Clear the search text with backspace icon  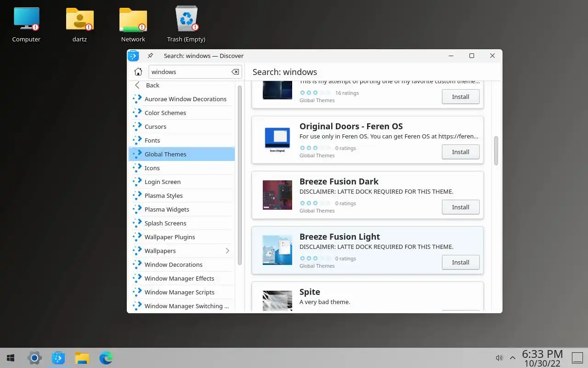coord(235,72)
